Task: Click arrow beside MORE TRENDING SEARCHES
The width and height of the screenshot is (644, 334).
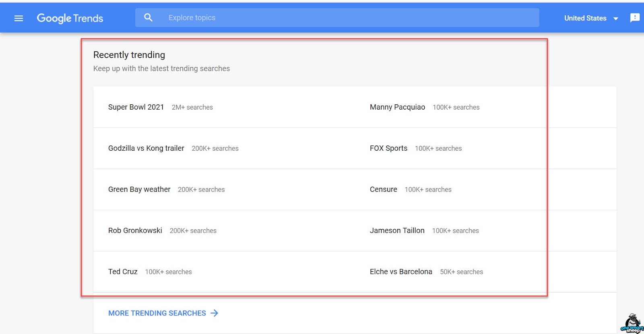Action: 215,313
